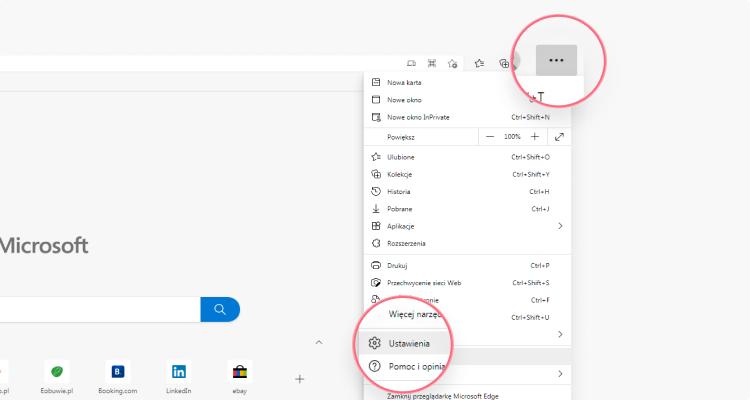Open the Eobuwie.pl quick link tile

click(x=57, y=377)
